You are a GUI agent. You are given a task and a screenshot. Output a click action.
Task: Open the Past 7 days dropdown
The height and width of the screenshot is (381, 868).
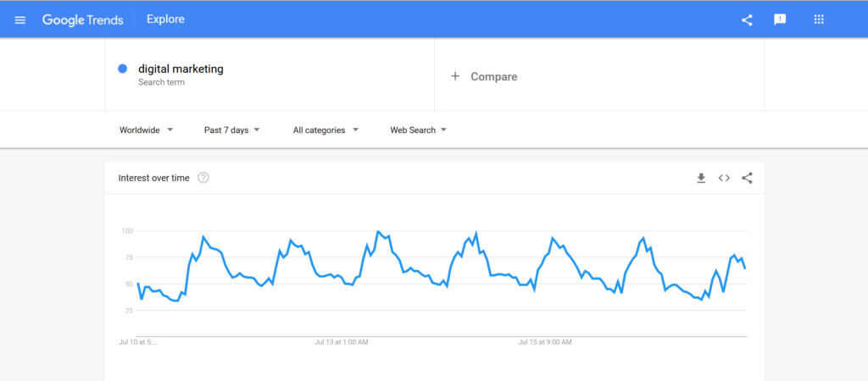click(x=232, y=130)
